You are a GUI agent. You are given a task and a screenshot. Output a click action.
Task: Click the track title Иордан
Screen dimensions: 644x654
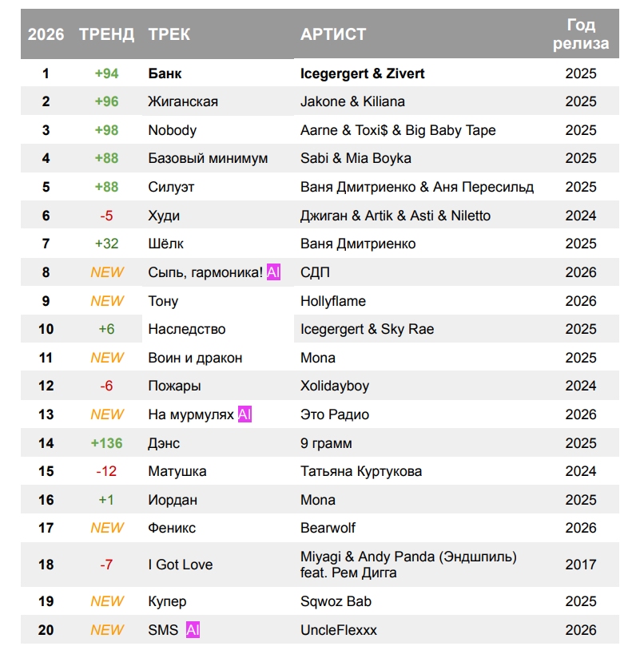pos(173,500)
